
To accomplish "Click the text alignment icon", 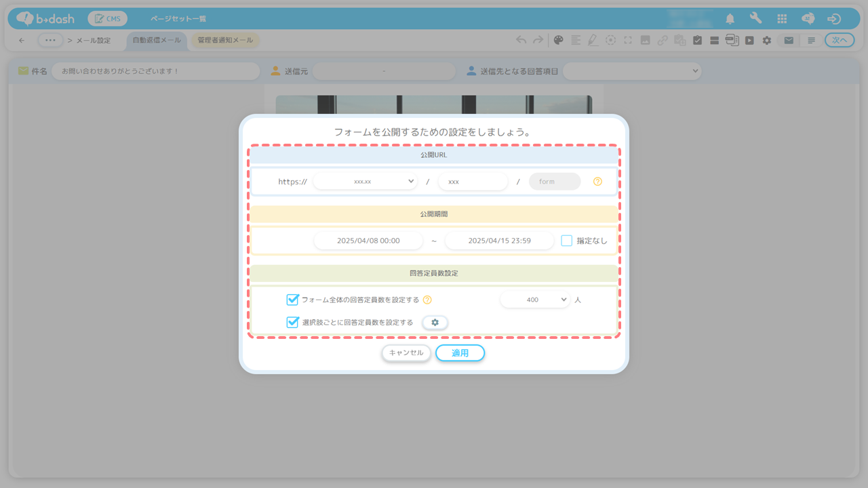I will point(576,40).
